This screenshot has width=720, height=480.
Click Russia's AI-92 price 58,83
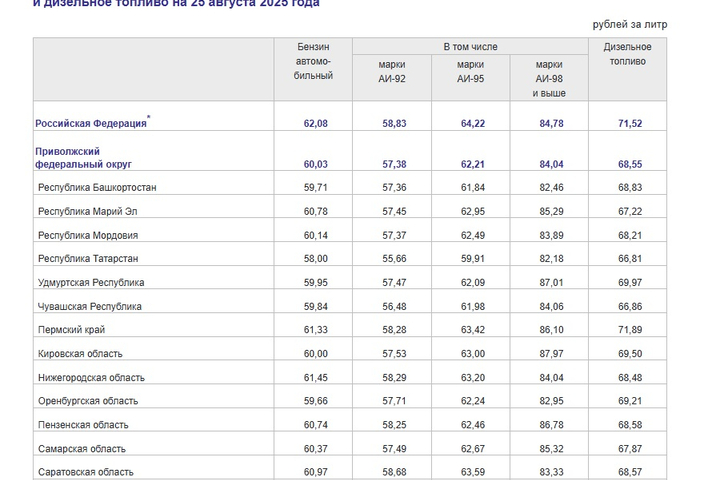[394, 124]
